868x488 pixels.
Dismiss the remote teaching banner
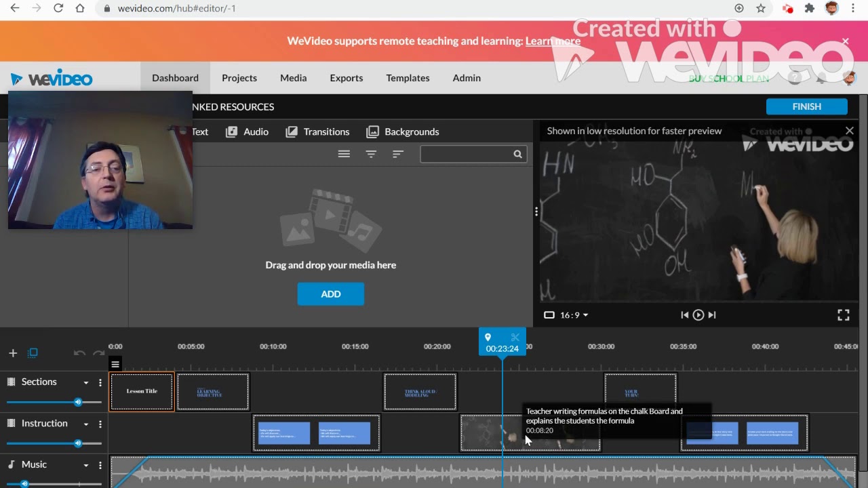point(846,41)
